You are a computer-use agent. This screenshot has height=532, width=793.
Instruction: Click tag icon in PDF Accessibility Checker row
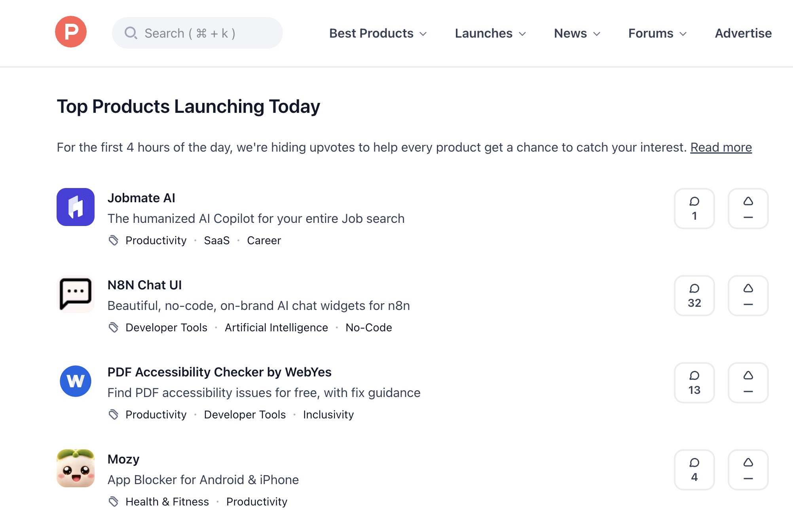coord(114,414)
